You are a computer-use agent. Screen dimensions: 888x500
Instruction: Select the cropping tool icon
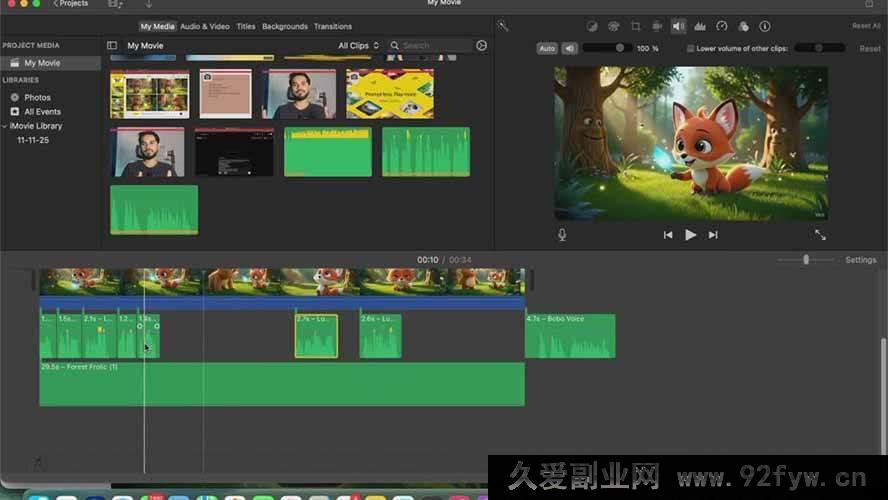(635, 26)
